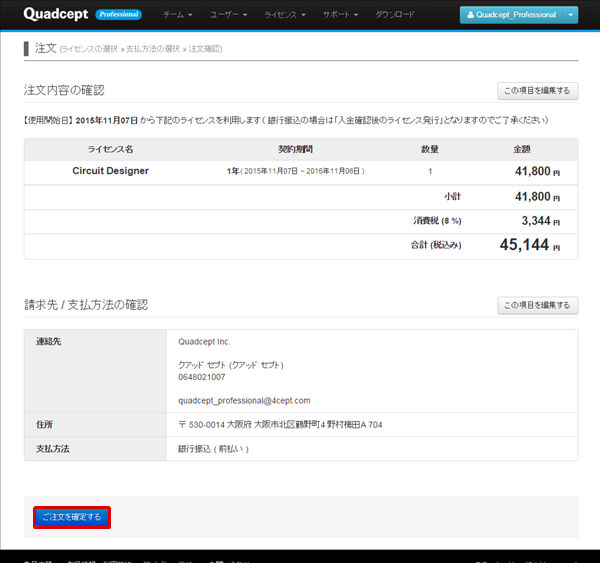Click the ライセンスの選択 breadcrumb step

tap(90, 49)
